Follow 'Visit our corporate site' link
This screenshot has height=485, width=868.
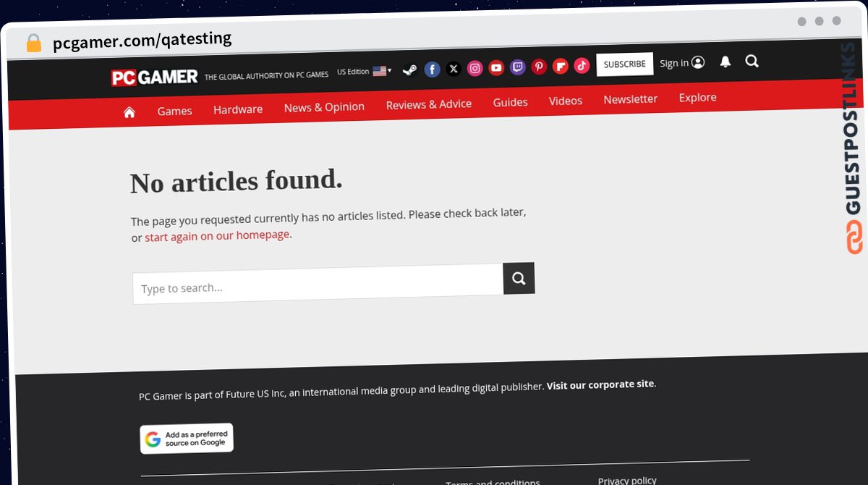coord(600,384)
